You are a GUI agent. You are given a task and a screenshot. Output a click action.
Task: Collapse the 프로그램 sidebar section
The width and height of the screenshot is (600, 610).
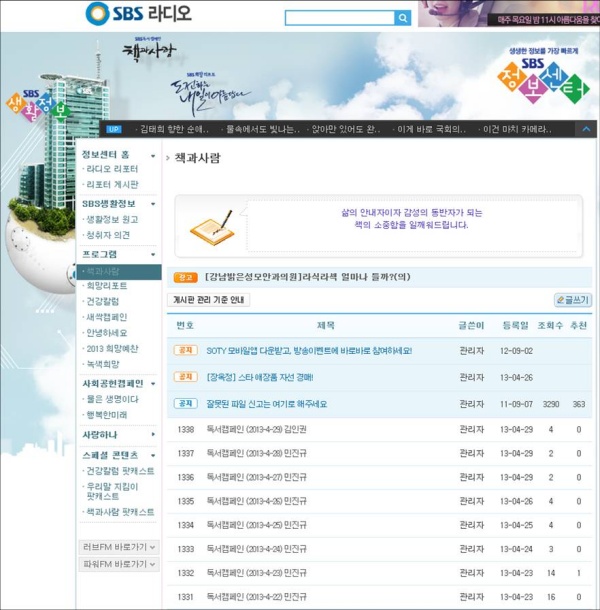coord(153,254)
